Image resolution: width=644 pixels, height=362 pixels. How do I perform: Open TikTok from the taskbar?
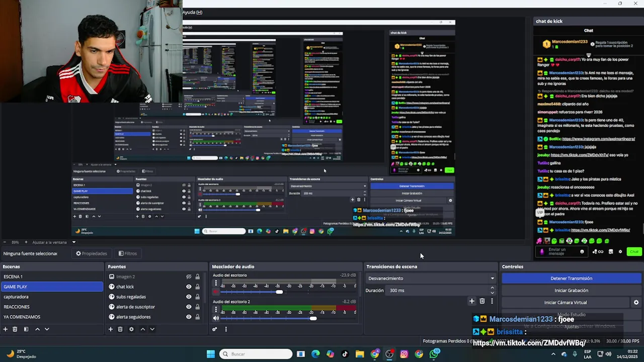[x=345, y=354]
